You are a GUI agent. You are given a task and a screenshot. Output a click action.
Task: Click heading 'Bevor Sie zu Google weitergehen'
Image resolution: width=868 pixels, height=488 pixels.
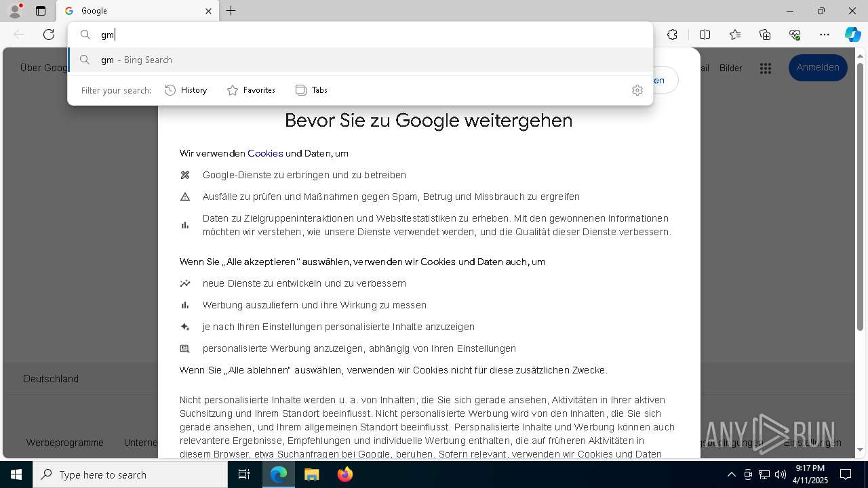click(429, 121)
